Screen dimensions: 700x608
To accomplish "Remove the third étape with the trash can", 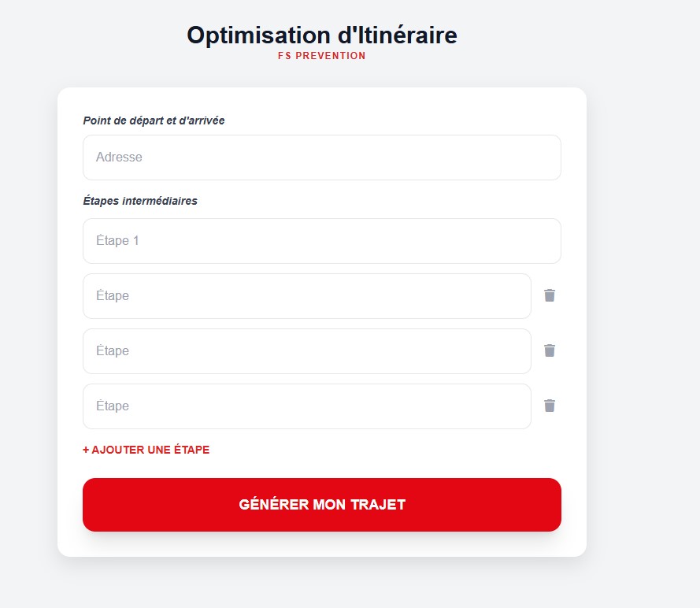I will coord(550,350).
